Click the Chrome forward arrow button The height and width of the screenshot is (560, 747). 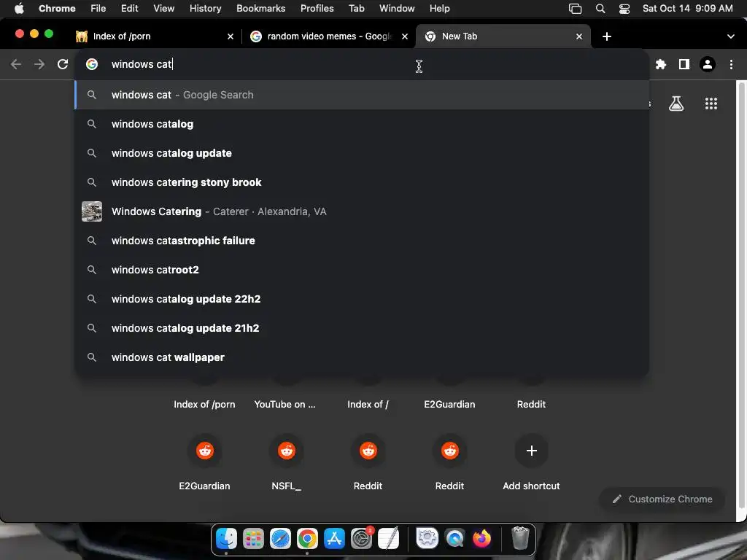point(39,64)
